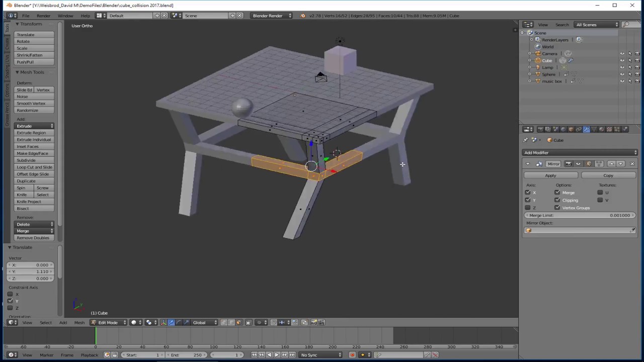Expand the Cube item in outliner

(530, 60)
